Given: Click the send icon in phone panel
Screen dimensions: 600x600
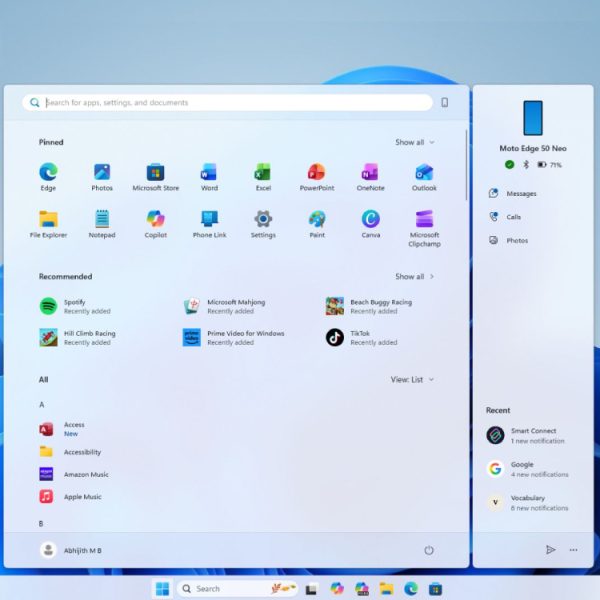Looking at the screenshot, I should (550, 550).
